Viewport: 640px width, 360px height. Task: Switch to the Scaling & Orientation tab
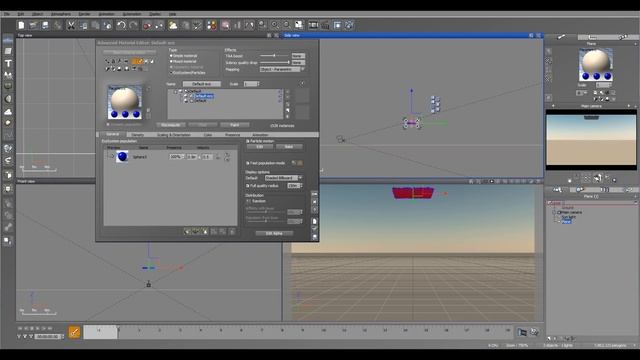tap(174, 135)
